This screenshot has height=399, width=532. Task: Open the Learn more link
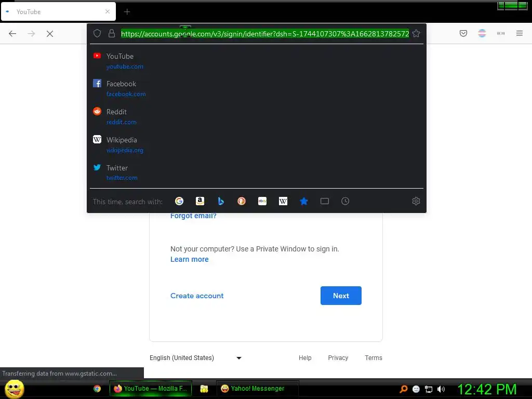(x=189, y=259)
